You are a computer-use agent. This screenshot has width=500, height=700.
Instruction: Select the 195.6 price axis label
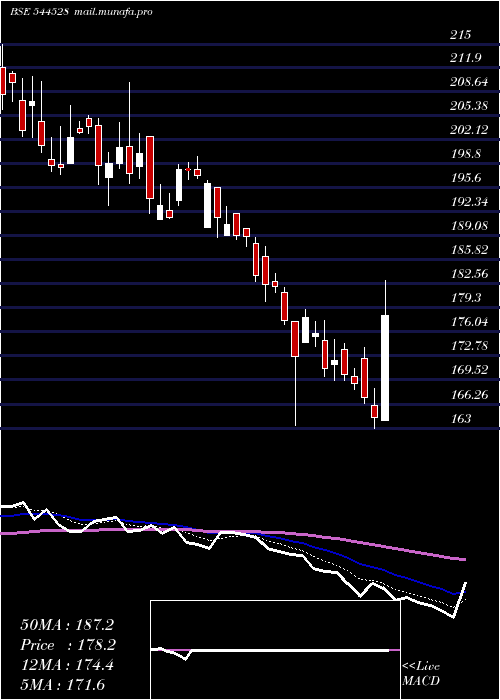pyautogui.click(x=466, y=178)
